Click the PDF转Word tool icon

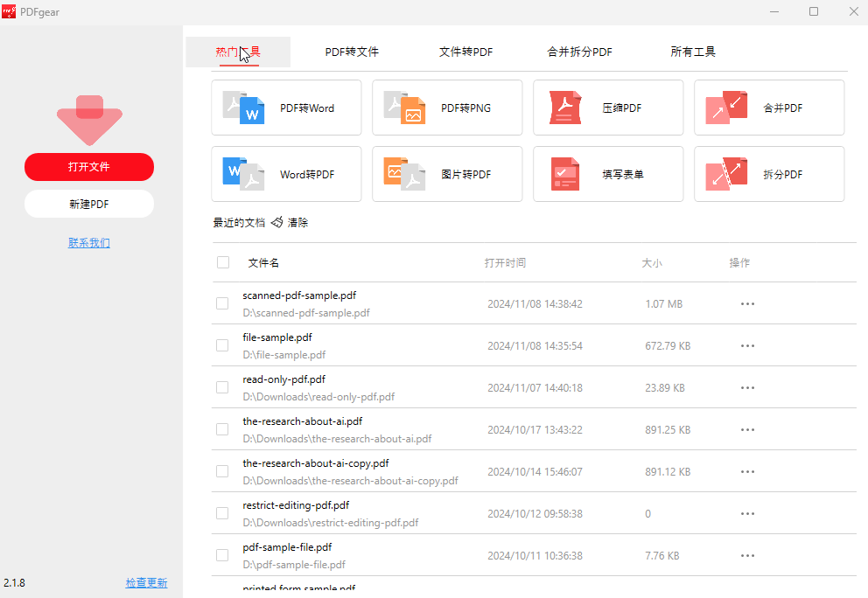243,108
